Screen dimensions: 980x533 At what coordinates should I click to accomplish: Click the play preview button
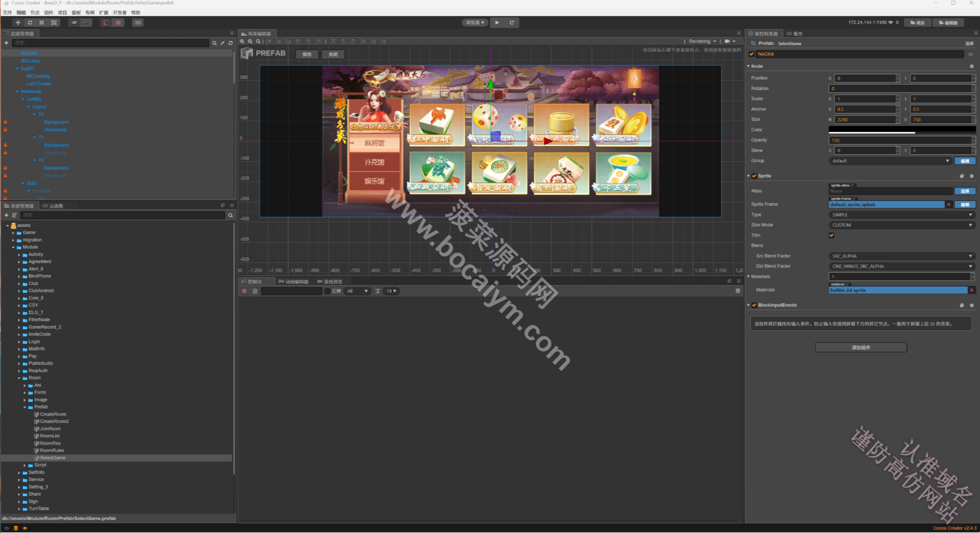point(497,23)
